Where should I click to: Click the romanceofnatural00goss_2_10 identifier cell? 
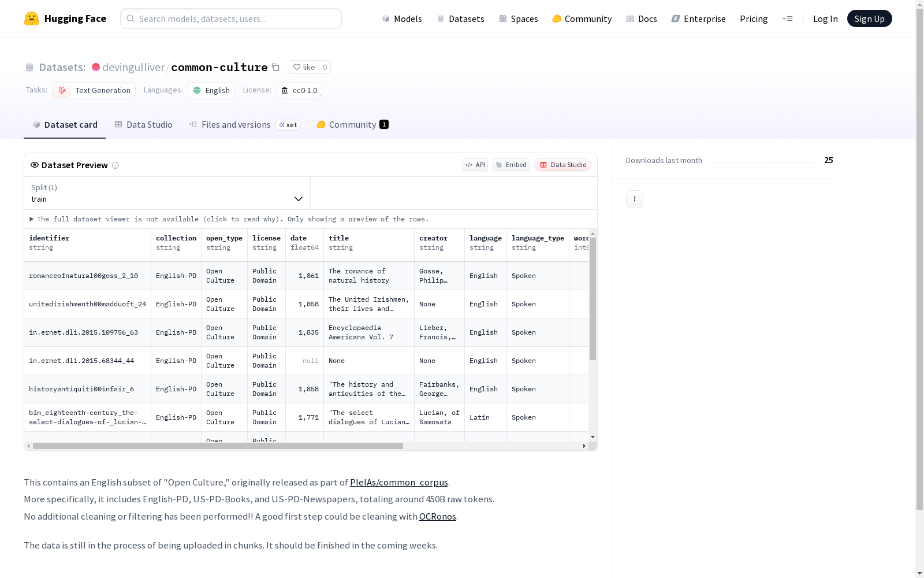tap(88, 276)
